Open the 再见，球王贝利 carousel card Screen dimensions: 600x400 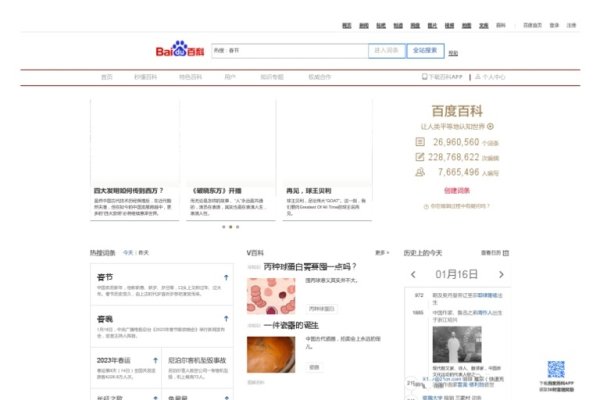click(x=327, y=160)
